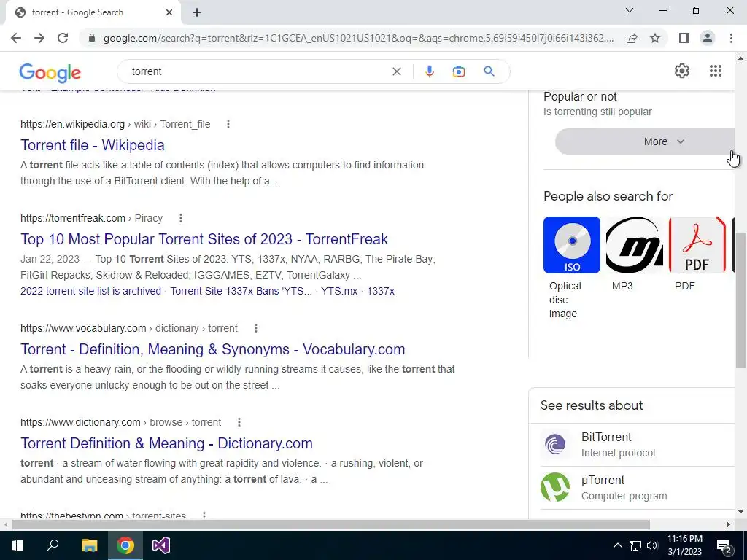Click the address bar URL

tap(358, 38)
